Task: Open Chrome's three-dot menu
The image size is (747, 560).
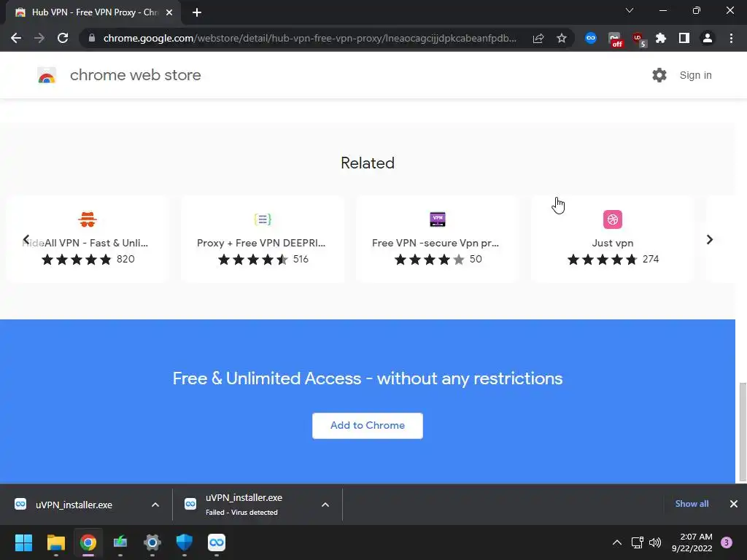Action: [731, 38]
